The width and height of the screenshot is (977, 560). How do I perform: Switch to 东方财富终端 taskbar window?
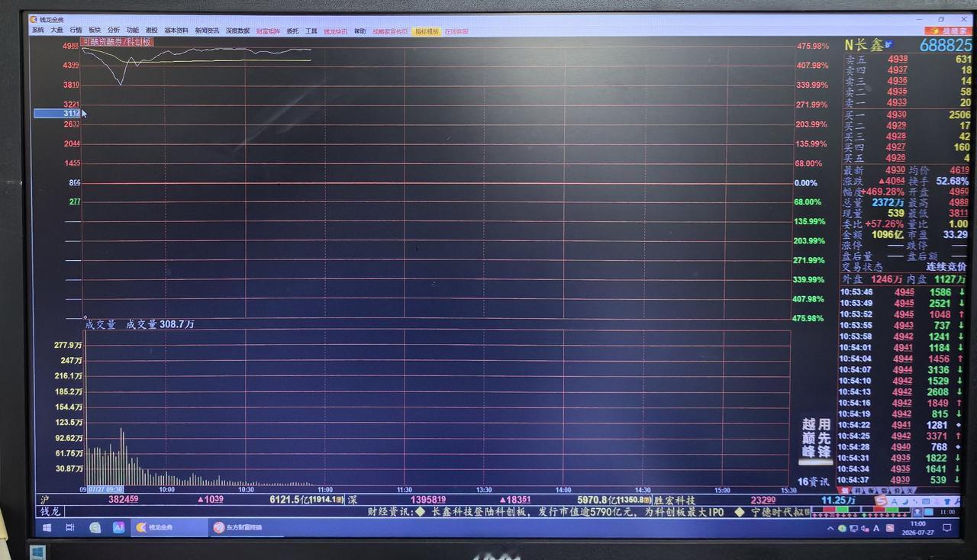[247, 527]
